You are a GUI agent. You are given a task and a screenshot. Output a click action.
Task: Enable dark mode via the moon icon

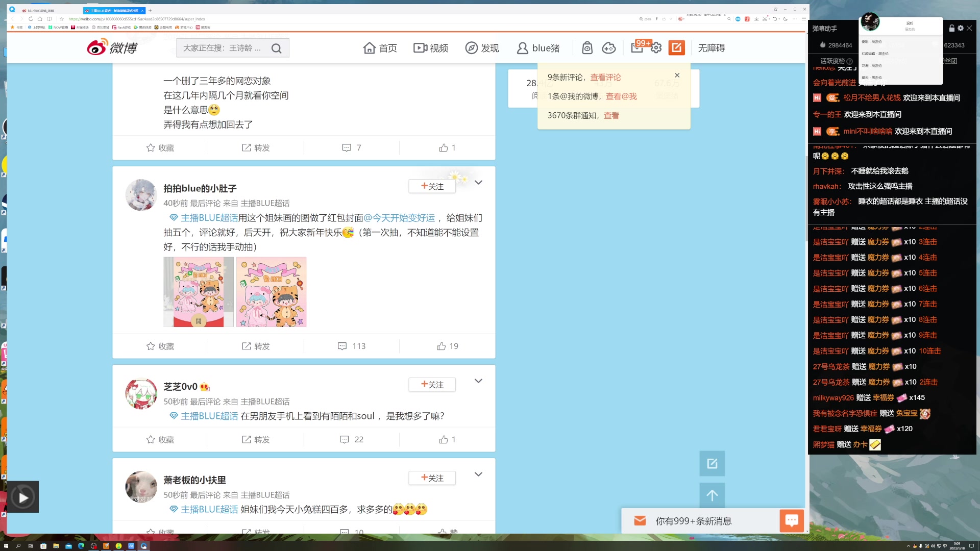[785, 19]
